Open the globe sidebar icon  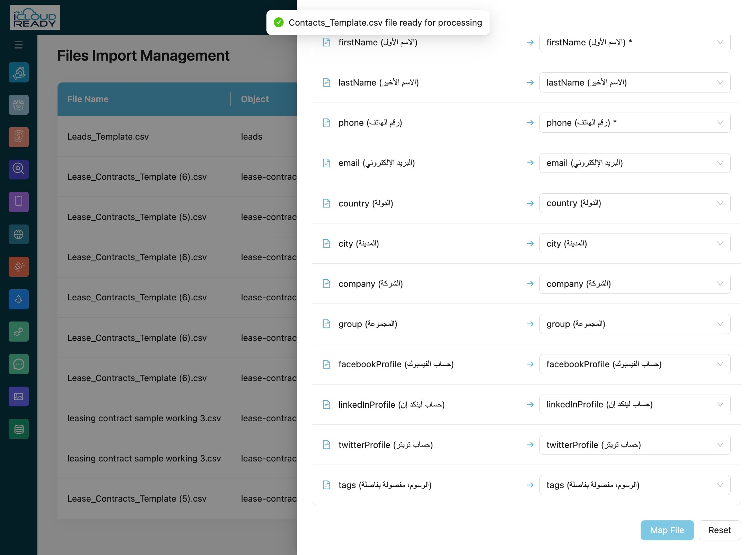click(x=19, y=234)
